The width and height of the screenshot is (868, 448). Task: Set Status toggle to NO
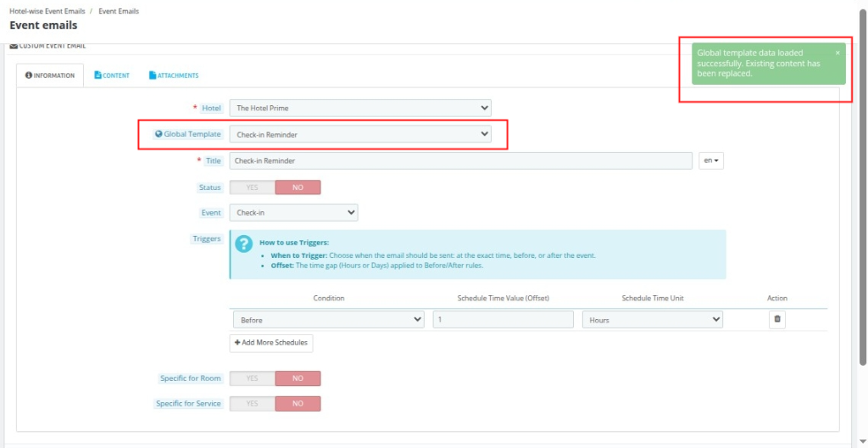(x=298, y=188)
